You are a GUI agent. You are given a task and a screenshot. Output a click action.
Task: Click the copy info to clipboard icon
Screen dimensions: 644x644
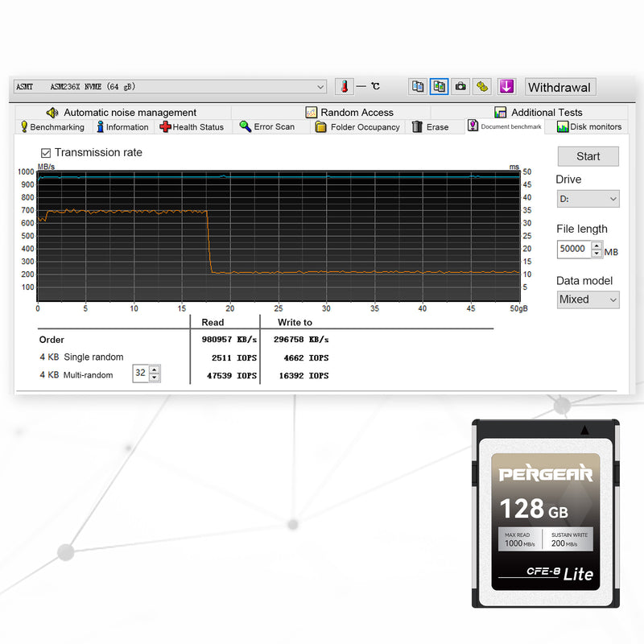(x=418, y=87)
